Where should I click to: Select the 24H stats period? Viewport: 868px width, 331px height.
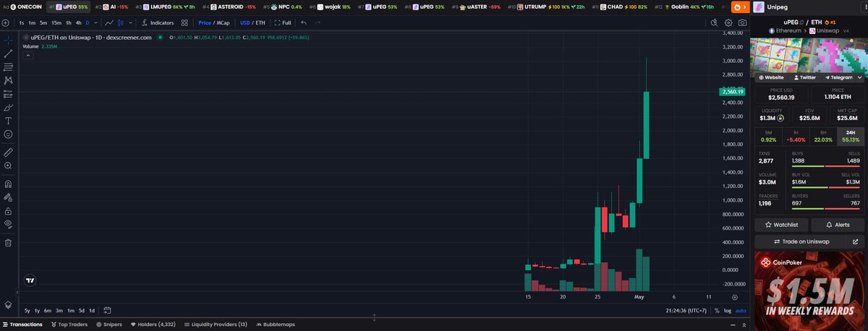click(x=851, y=136)
